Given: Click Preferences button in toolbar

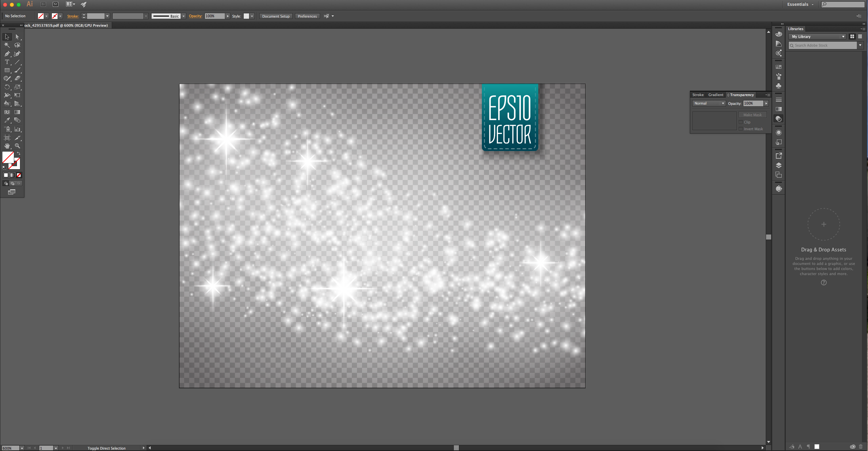Looking at the screenshot, I should [308, 16].
